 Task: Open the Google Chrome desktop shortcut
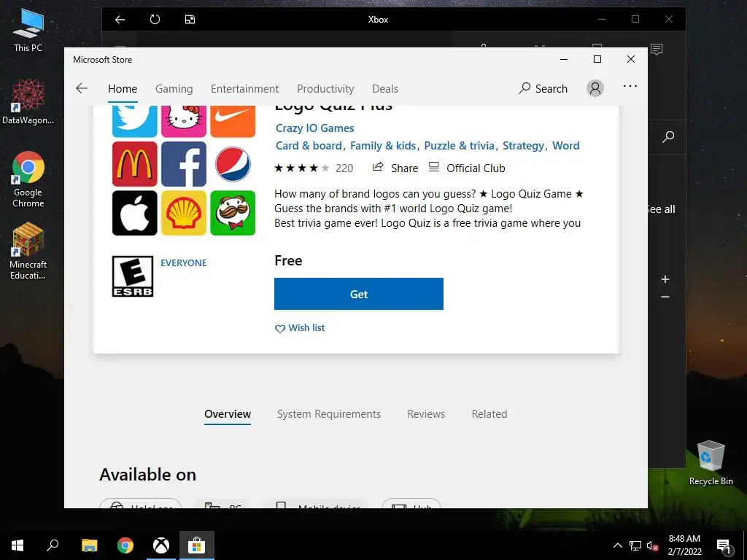tap(28, 179)
